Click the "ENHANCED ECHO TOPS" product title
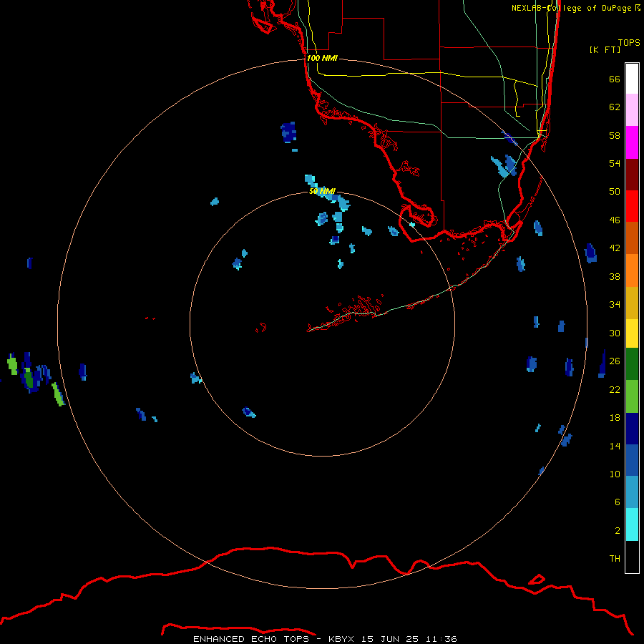 coord(251,639)
